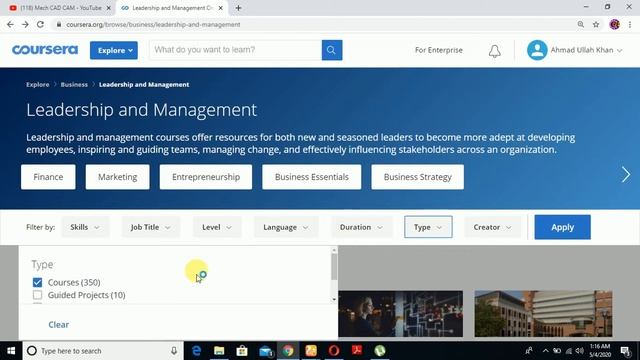
Task: Open course thumbnail with woman at night
Action: 400,313
